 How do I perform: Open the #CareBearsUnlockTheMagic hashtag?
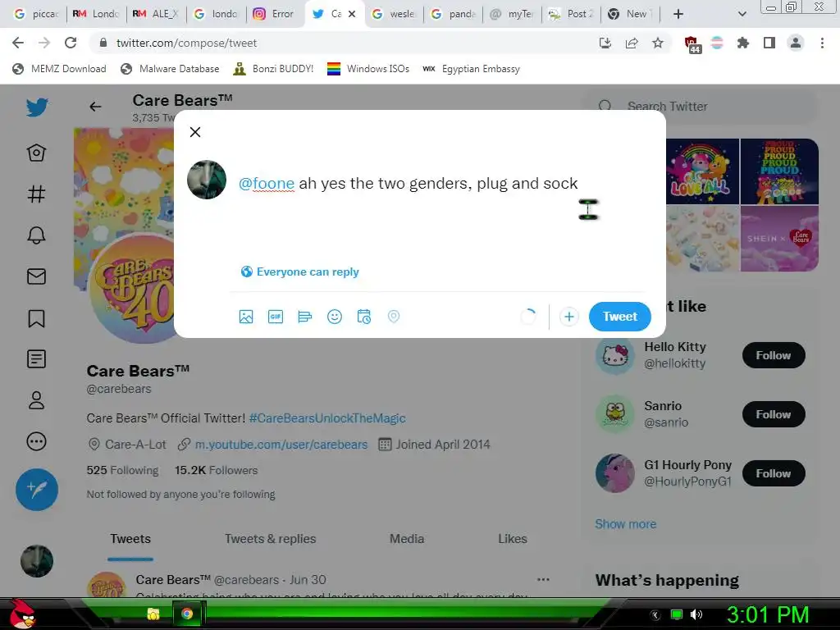click(326, 418)
